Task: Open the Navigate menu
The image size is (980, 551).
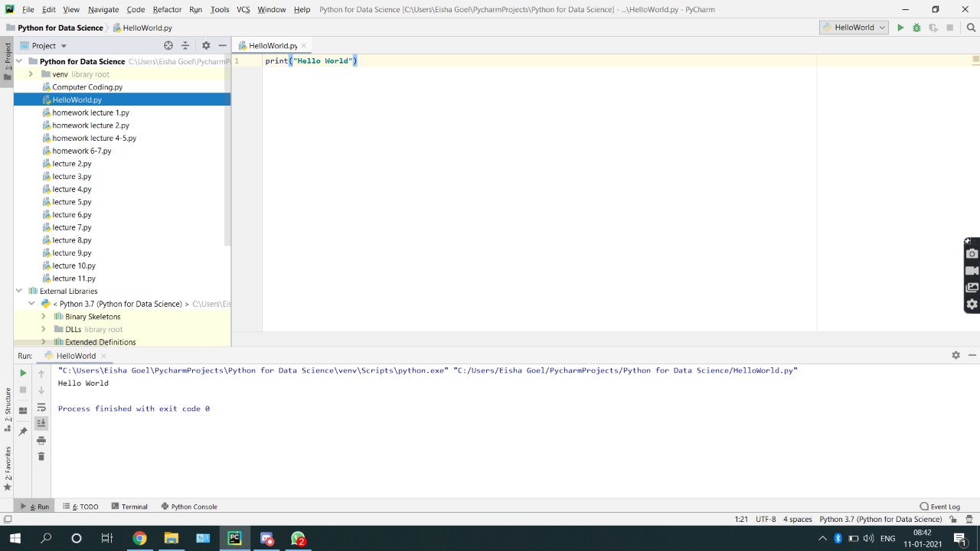Action: click(103, 9)
